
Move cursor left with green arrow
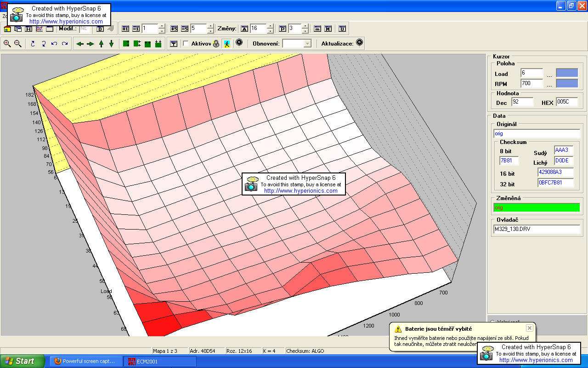[80, 44]
